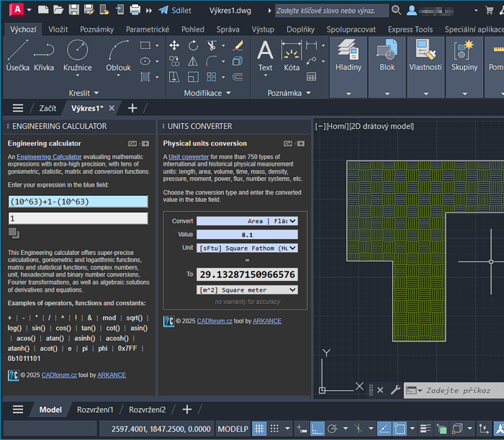
Task: Toggle polar tracking in status bar
Action: tap(333, 428)
